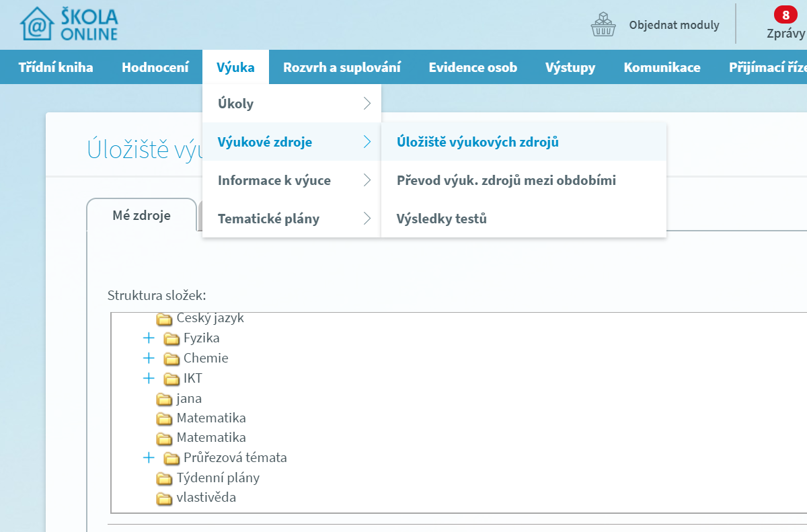Select Úložiště výukových zdrojů menu entry

(477, 142)
